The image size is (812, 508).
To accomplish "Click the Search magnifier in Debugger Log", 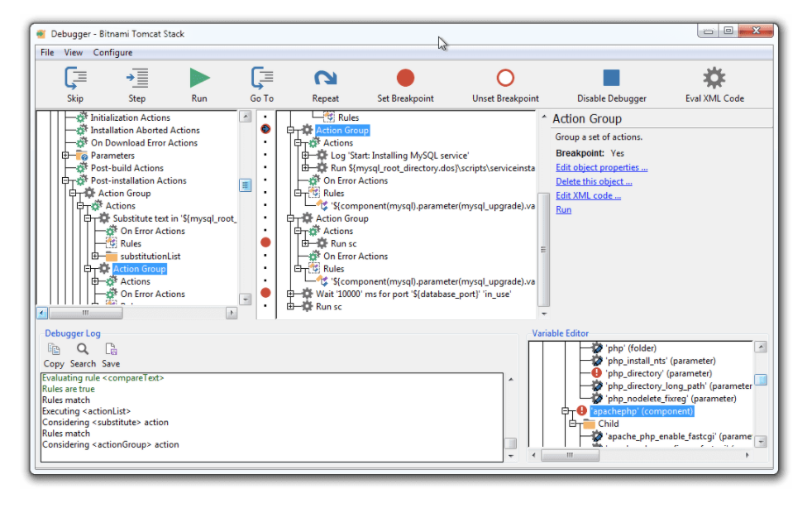I will 83,349.
